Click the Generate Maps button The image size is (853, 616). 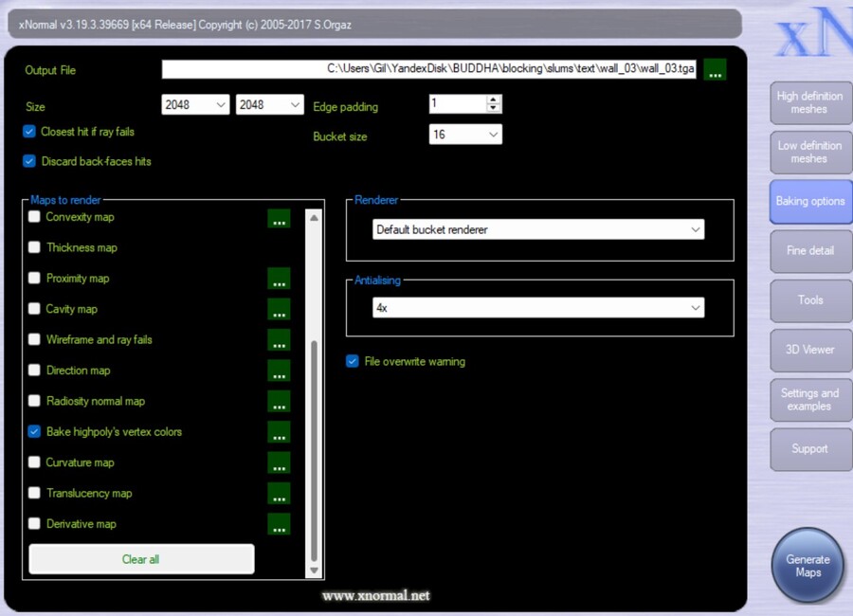(x=808, y=566)
